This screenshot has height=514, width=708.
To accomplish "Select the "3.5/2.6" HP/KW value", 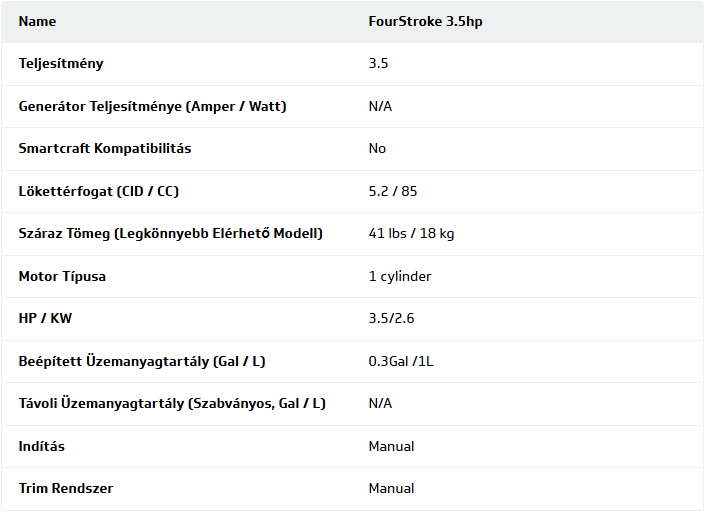I will pyautogui.click(x=392, y=318).
